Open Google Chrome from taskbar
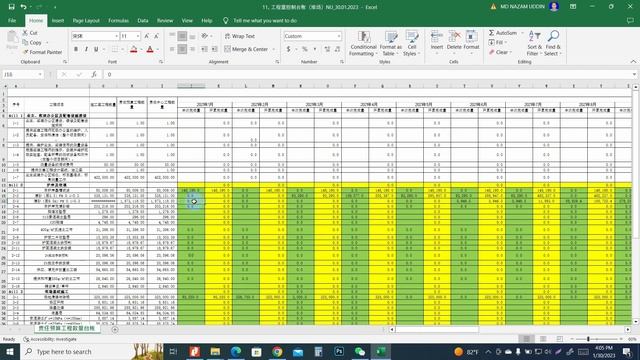Viewport: 640px width, 360px height. [277, 351]
